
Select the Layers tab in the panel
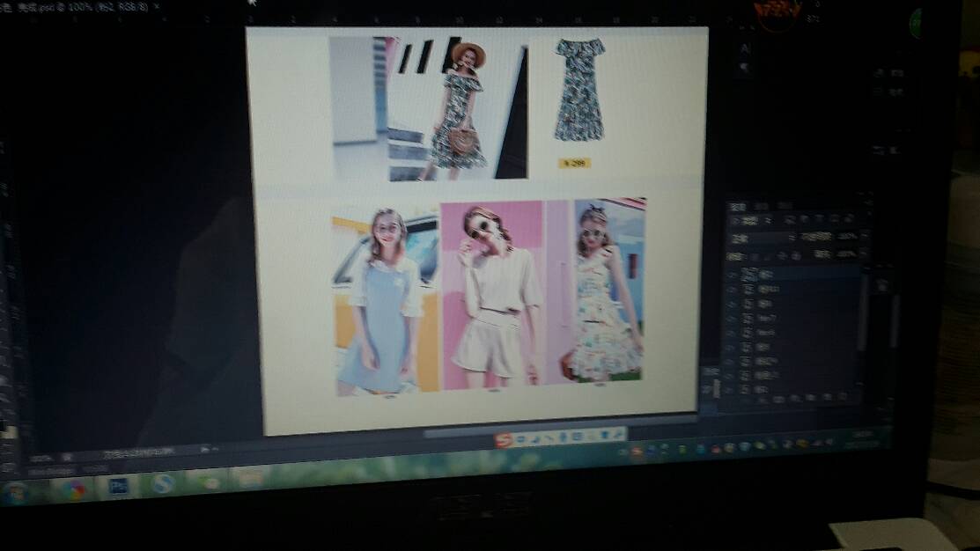[x=738, y=206]
